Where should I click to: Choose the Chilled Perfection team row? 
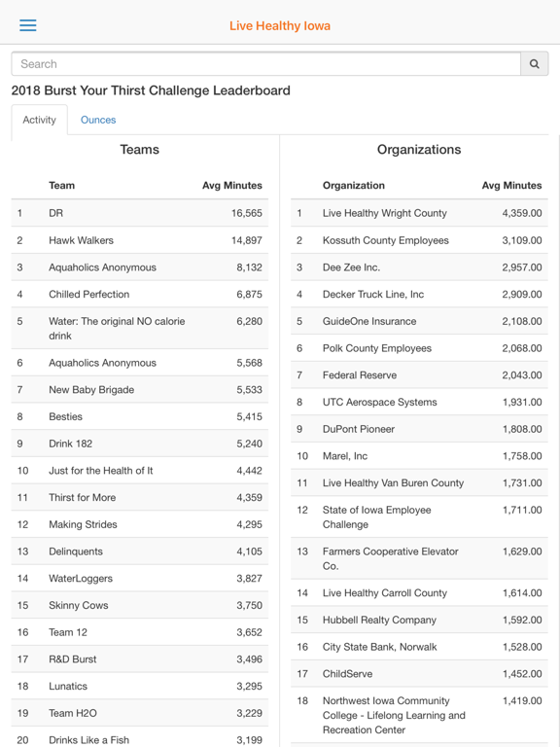140,294
